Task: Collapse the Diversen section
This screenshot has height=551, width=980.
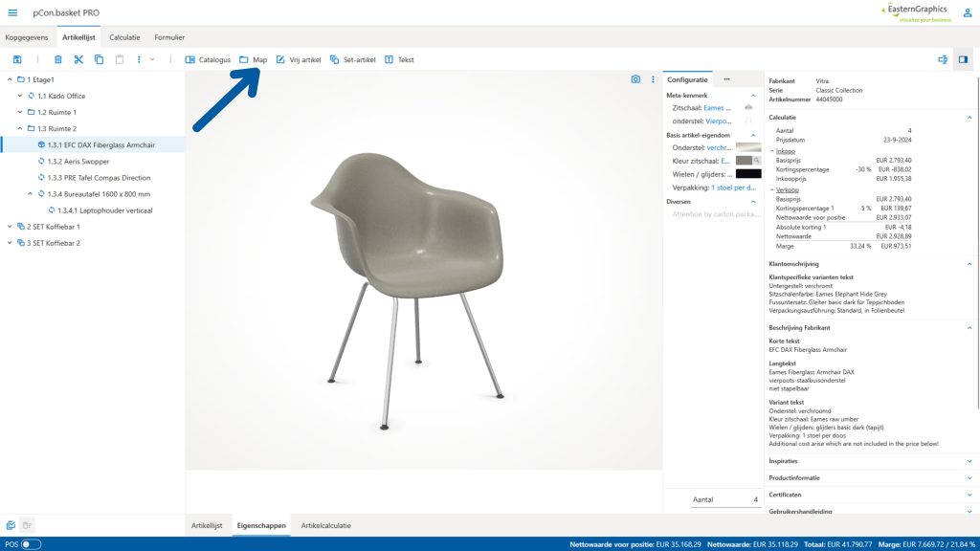Action: [x=753, y=201]
